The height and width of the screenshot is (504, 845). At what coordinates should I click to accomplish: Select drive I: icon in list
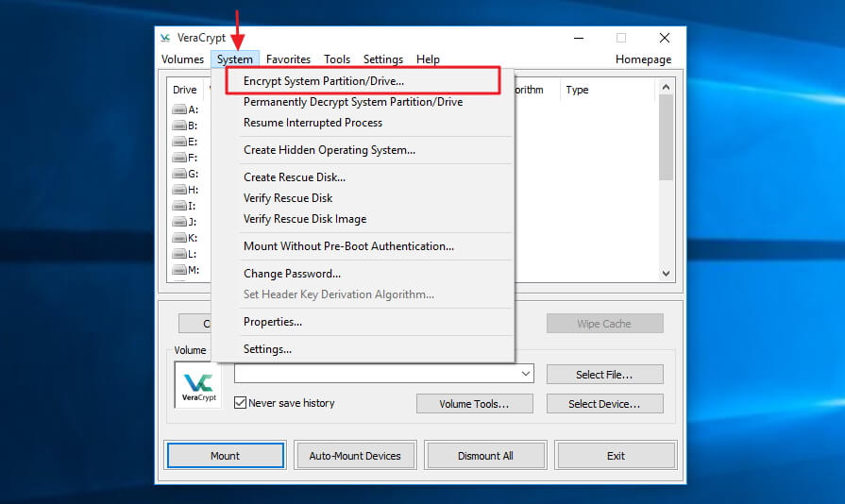pyautogui.click(x=179, y=206)
